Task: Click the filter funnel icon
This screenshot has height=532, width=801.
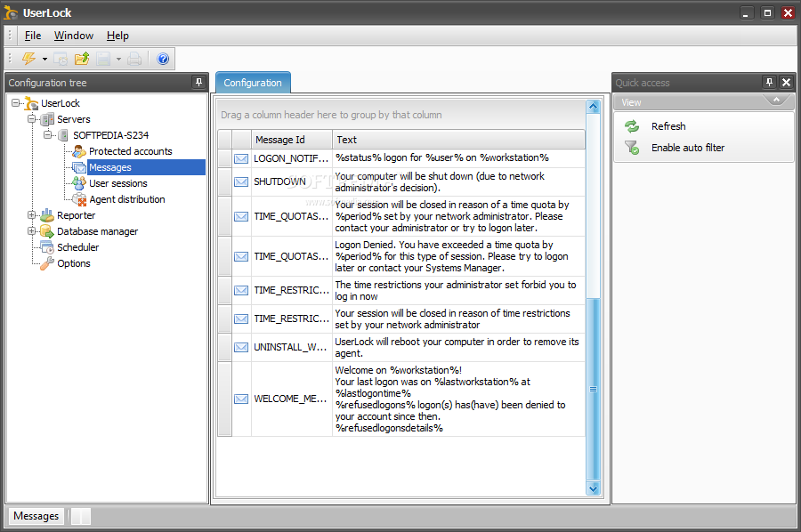Action: (632, 148)
